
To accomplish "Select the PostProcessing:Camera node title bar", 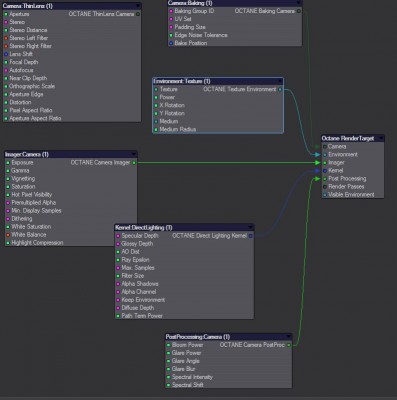I will [228, 337].
